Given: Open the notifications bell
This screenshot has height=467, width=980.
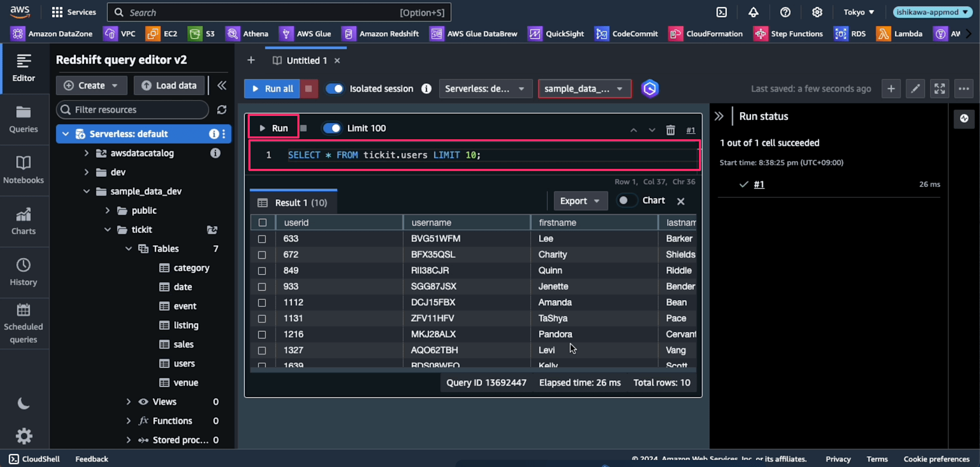Looking at the screenshot, I should click(753, 12).
